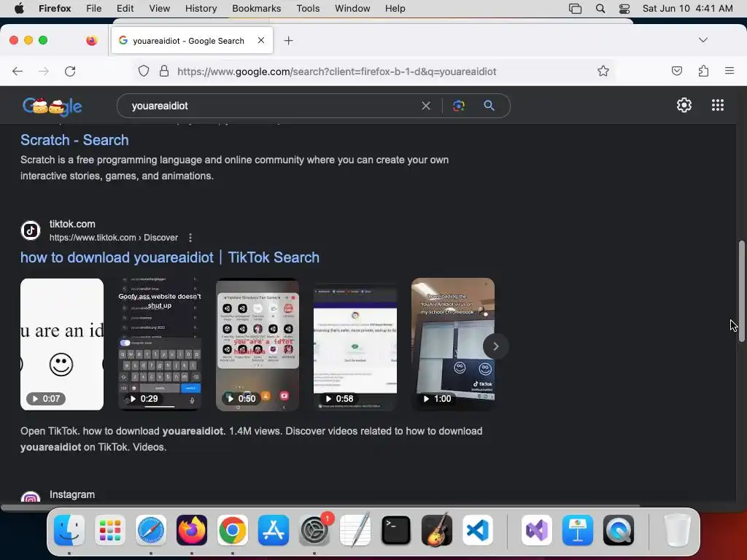Open Terminal from the dock

click(396, 530)
